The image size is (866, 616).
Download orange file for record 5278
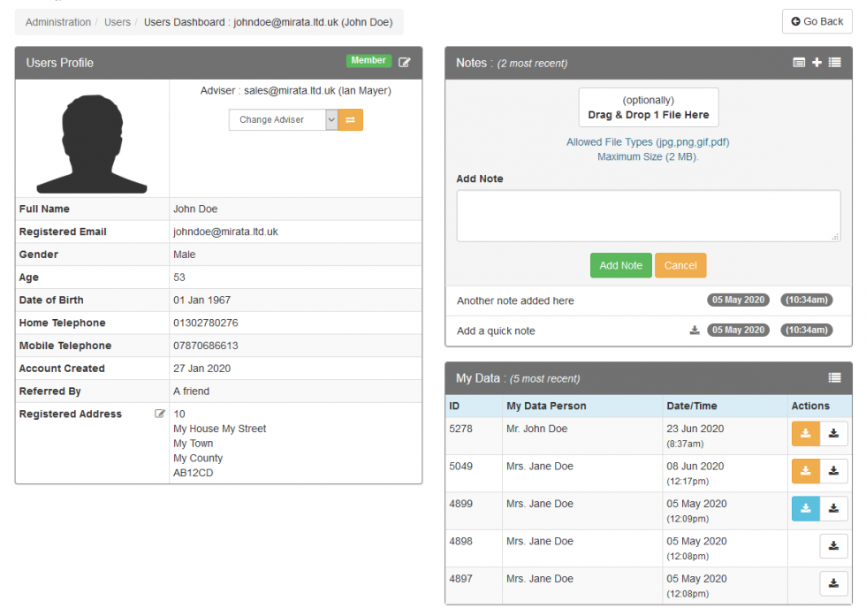coord(805,434)
